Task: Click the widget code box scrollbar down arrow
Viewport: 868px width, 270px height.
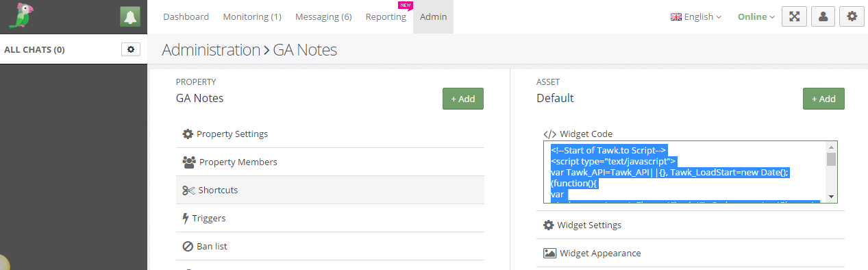Action: [x=831, y=197]
